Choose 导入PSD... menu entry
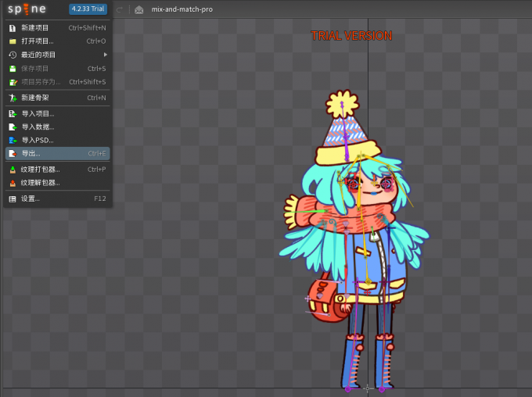The width and height of the screenshot is (532, 397). [58, 141]
